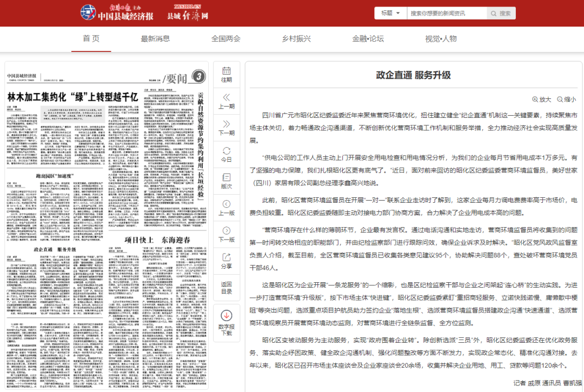The image size is (584, 392).
Task: Jump to today's issue 今日
Action: point(227,155)
